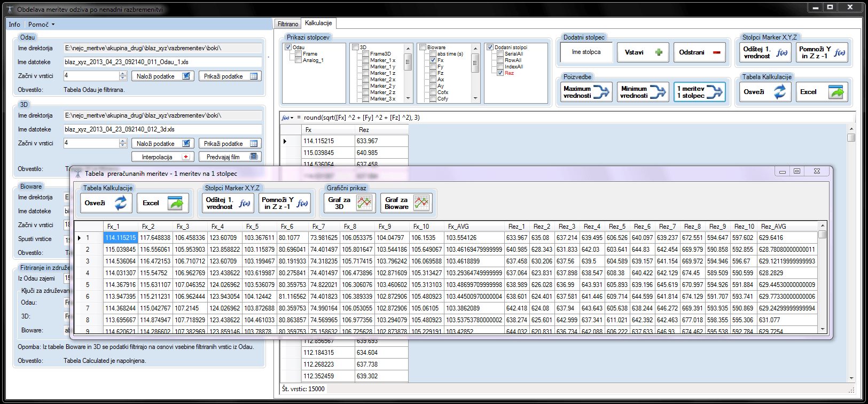Screen dimensions: 868x404
Task: Click Osveži refresh icon in popup window
Action: (x=121, y=203)
